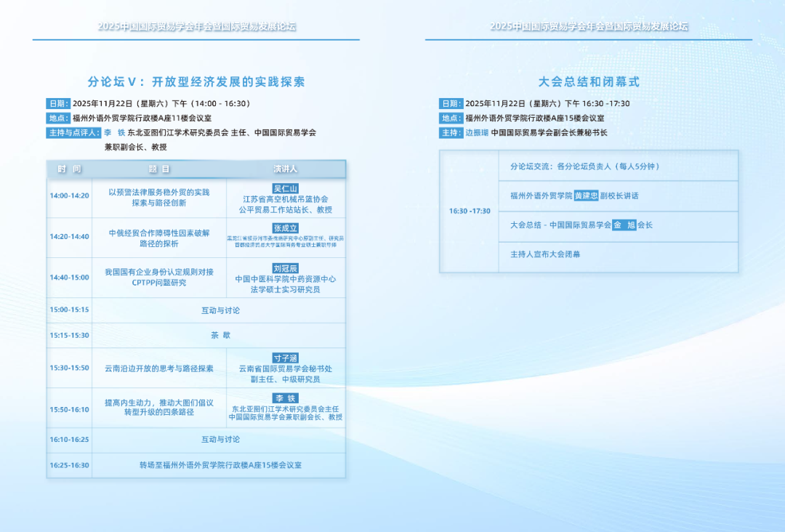Screen dimensions: 785x532
Task: Select the 寸子涵 speaker name badge
Action: click(x=285, y=358)
